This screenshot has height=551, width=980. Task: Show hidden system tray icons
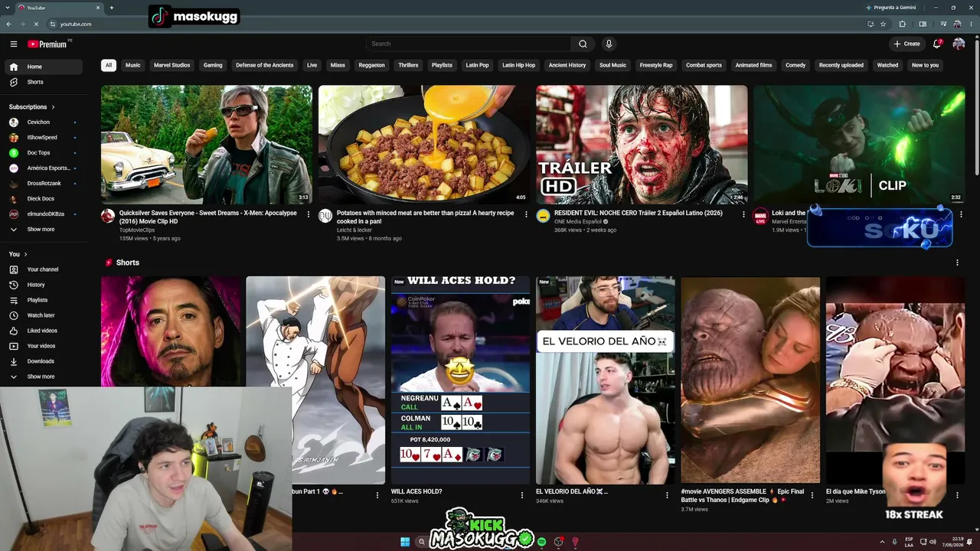(x=882, y=542)
